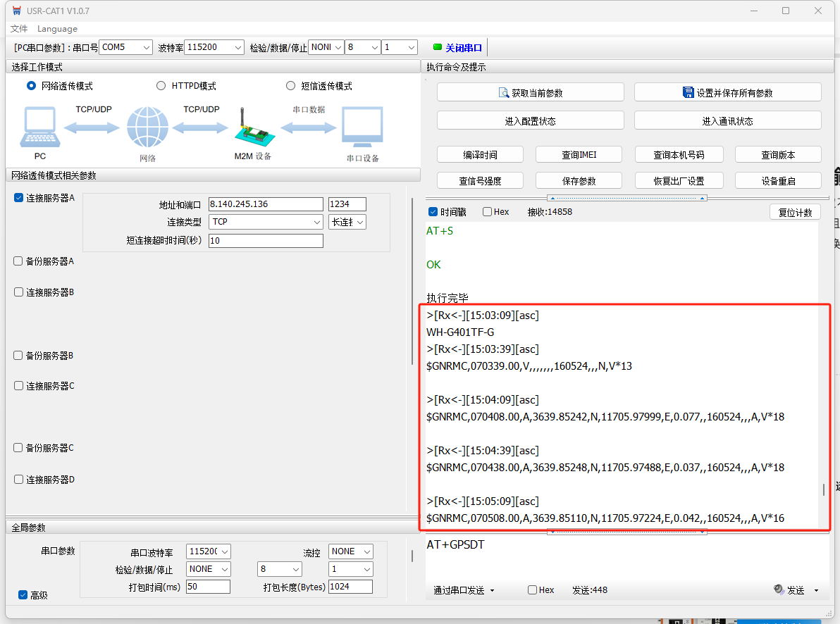This screenshot has width=840, height=624.
Task: Click the green 关闭串口 port indicator
Action: [x=438, y=47]
